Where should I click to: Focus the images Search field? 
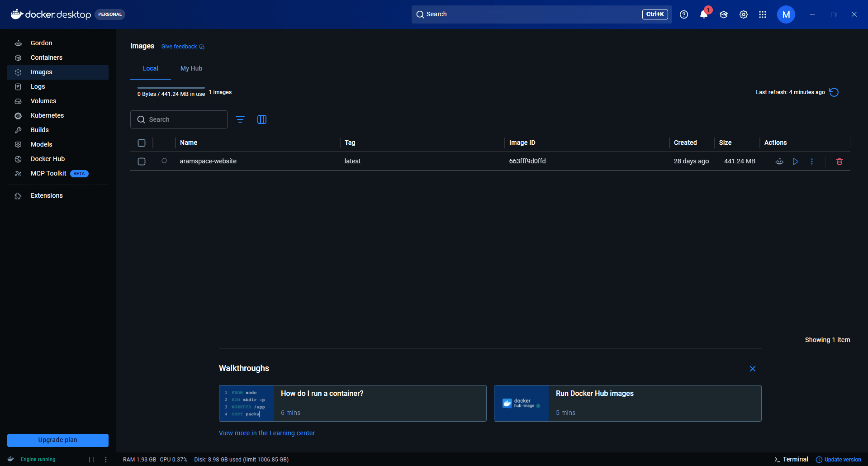point(179,119)
